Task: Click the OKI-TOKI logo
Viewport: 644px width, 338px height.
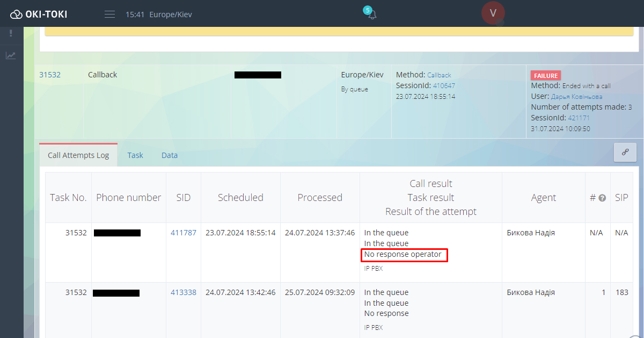Action: pyautogui.click(x=39, y=15)
